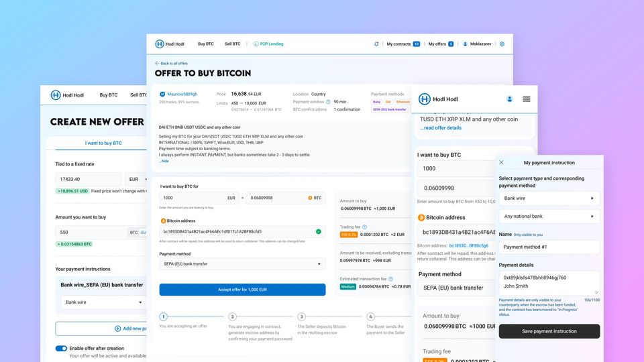Toggle Enable offer after creation switch
644x362 pixels.
[x=61, y=349]
